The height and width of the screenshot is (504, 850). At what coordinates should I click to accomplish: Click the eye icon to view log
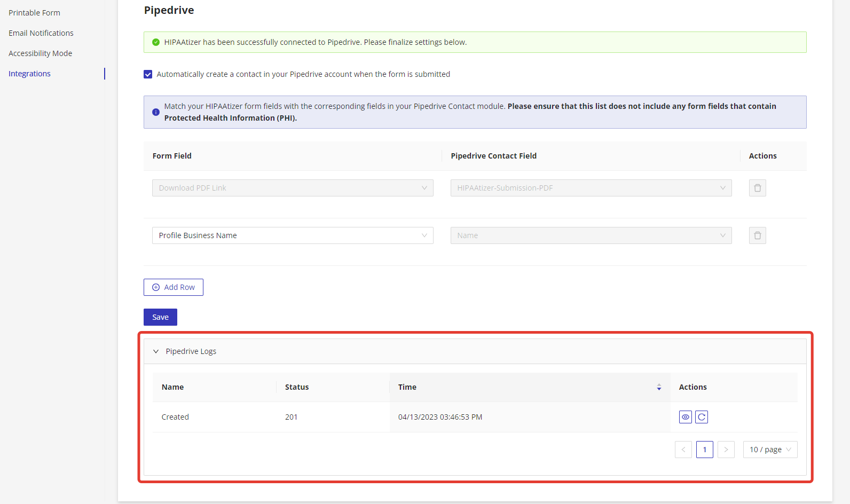coord(685,417)
